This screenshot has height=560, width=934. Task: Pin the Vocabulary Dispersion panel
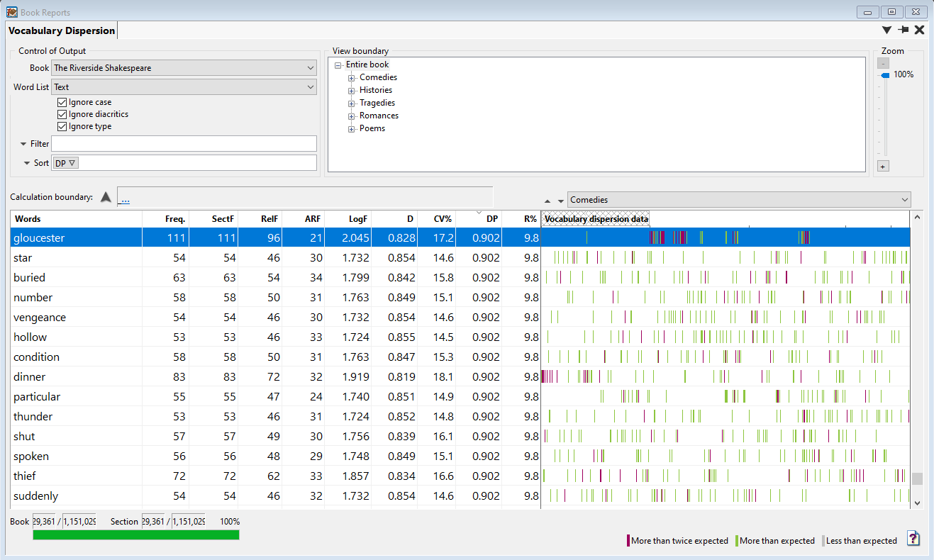click(903, 30)
